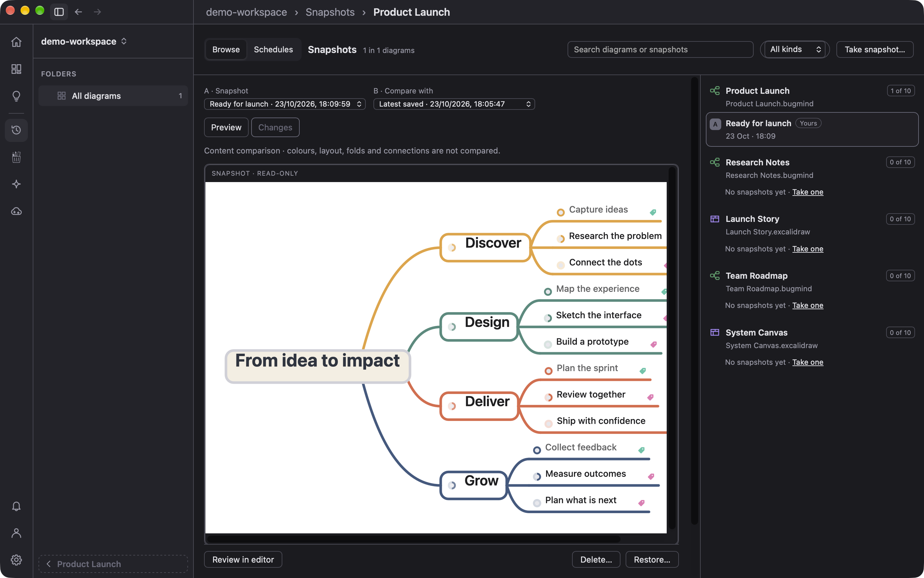Toggle the Map the experience status circle

[548, 292]
